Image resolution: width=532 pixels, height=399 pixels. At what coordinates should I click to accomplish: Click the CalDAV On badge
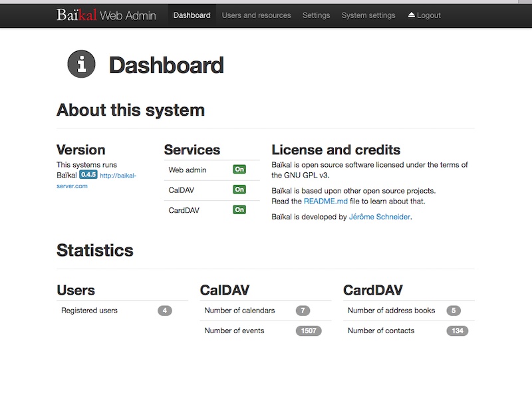[239, 190]
